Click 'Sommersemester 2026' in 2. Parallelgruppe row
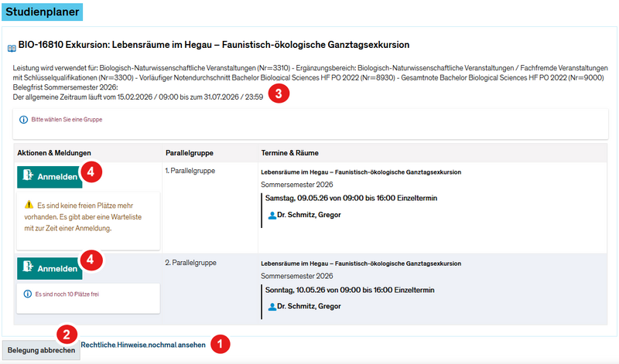Image resolution: width=619 pixels, height=364 pixels. [x=297, y=276]
